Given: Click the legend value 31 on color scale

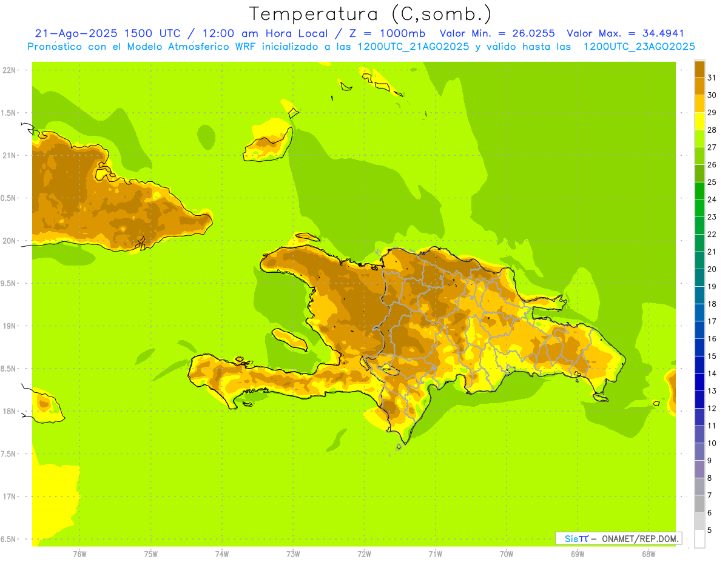Looking at the screenshot, I should [x=712, y=78].
